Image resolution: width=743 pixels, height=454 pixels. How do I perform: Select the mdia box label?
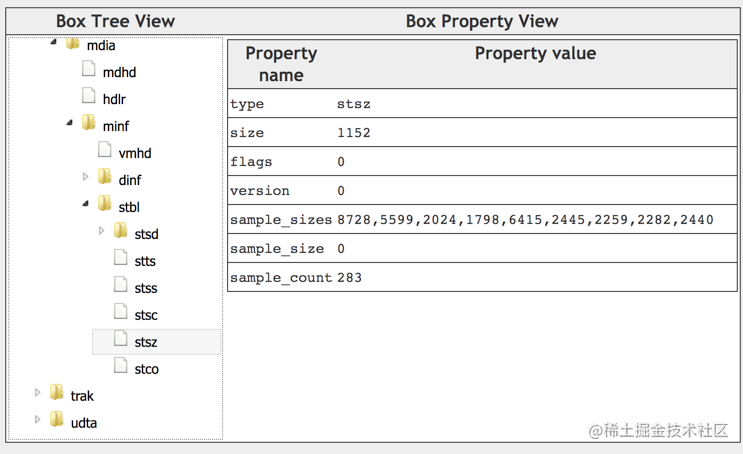(x=101, y=46)
